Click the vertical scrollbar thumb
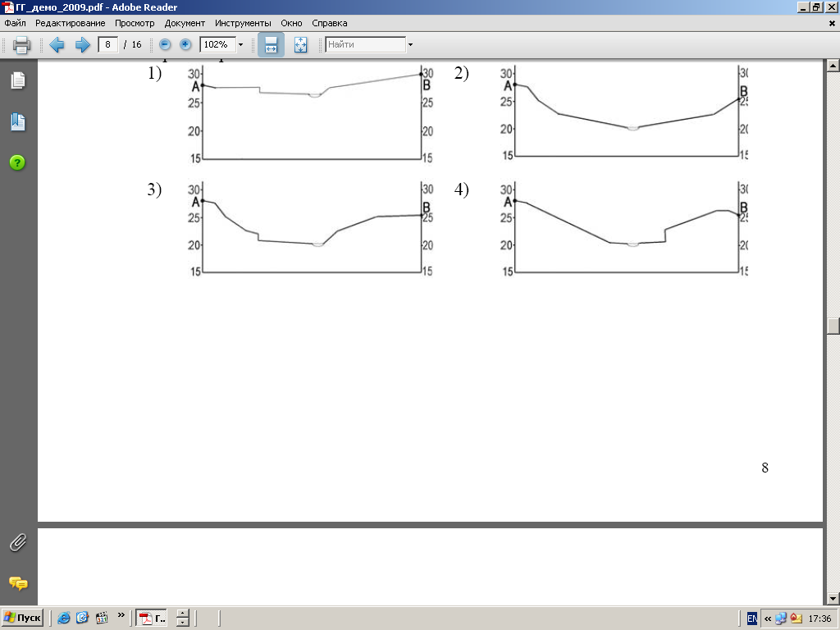This screenshot has width=840, height=630. coord(833,326)
